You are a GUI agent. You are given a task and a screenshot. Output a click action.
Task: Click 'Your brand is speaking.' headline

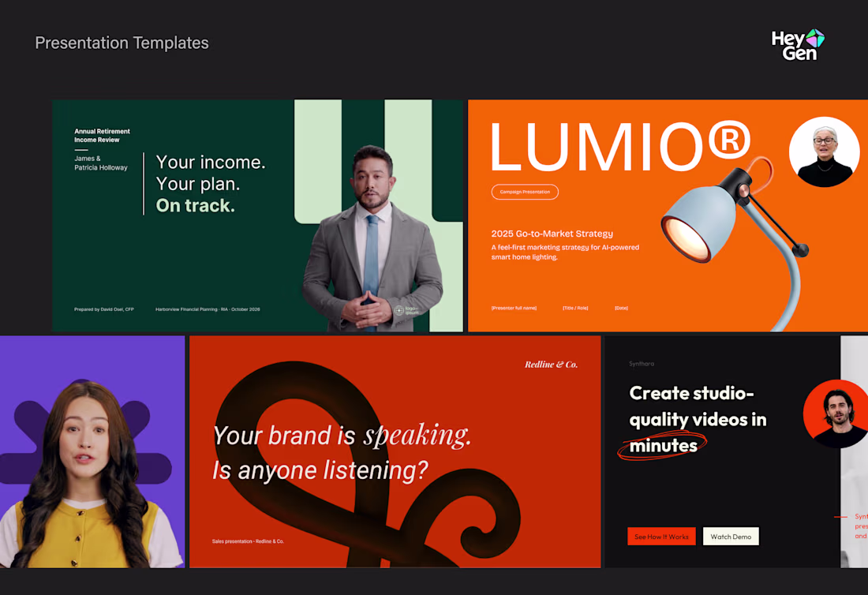pyautogui.click(x=342, y=435)
